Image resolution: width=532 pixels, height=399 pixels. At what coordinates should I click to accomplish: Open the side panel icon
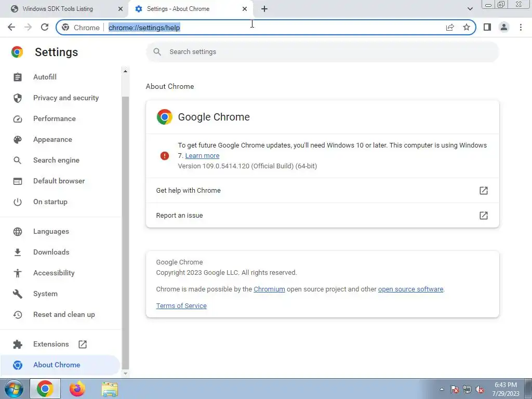[x=487, y=27]
